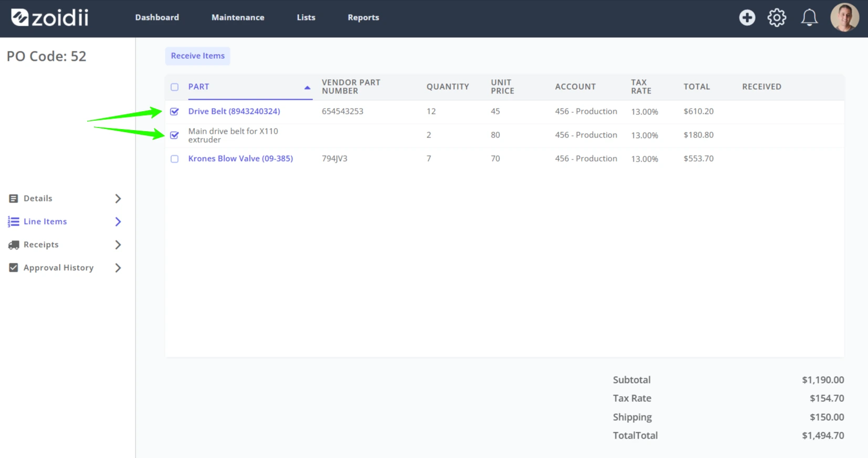
Task: Open the settings gear icon
Action: [x=777, y=17]
